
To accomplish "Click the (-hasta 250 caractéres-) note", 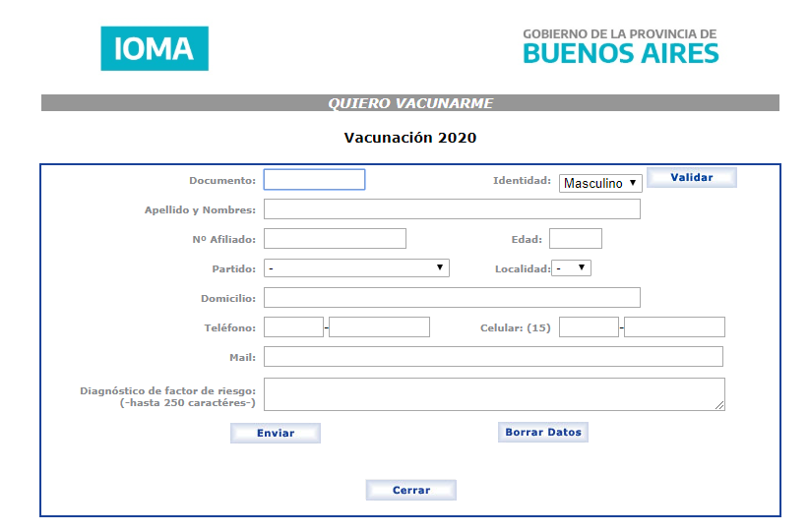I will point(188,402).
